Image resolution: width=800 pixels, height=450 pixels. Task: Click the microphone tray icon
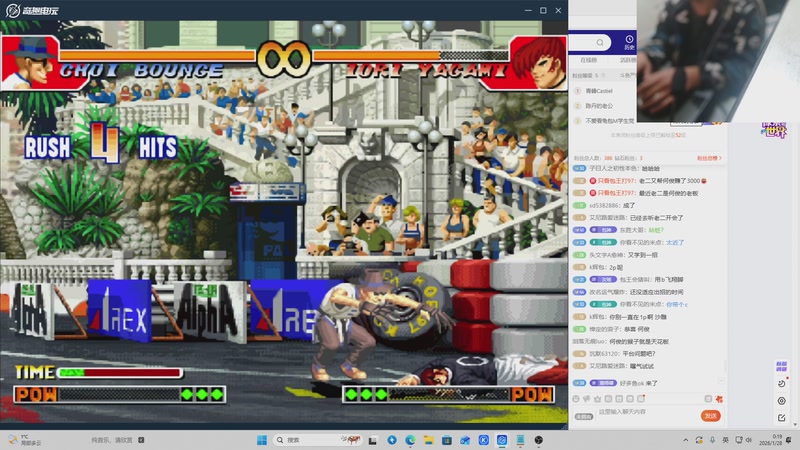[x=712, y=440]
